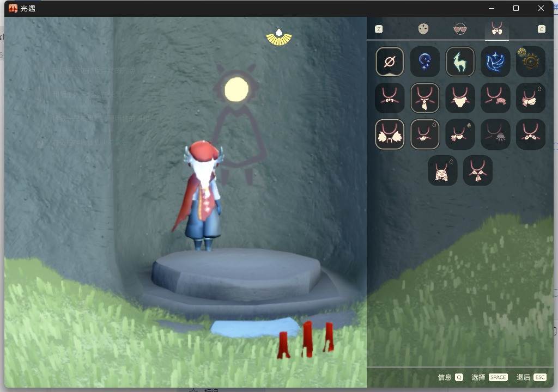Click the golden cape energy fan indicator

click(x=279, y=38)
